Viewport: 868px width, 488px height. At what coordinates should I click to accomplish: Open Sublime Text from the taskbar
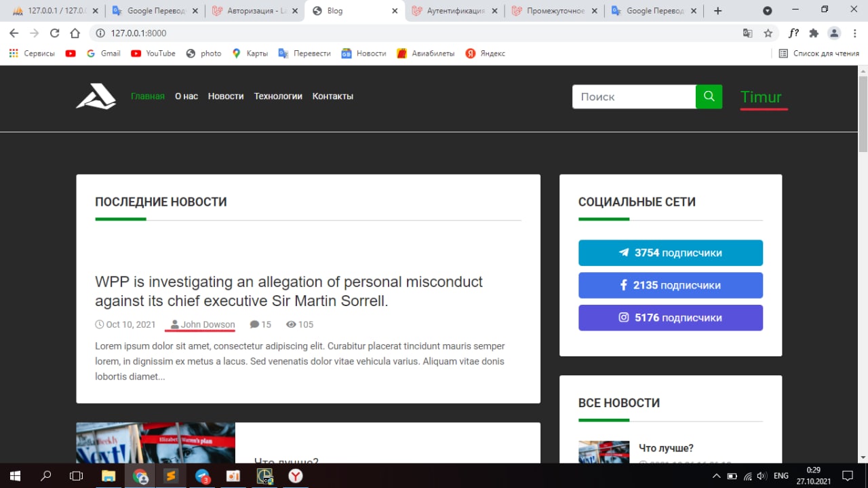tap(171, 476)
